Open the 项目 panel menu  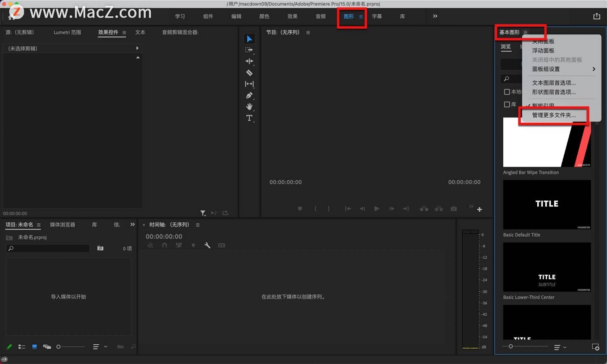pyautogui.click(x=39, y=225)
